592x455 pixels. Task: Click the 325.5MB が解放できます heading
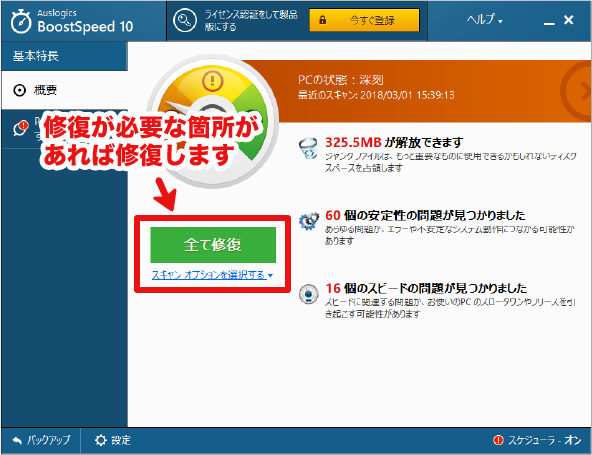[394, 142]
